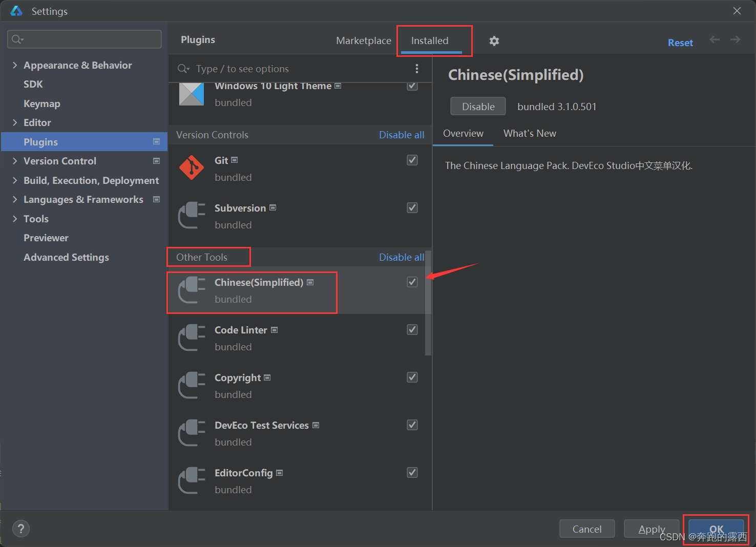Close the Settings dialog

737,11
